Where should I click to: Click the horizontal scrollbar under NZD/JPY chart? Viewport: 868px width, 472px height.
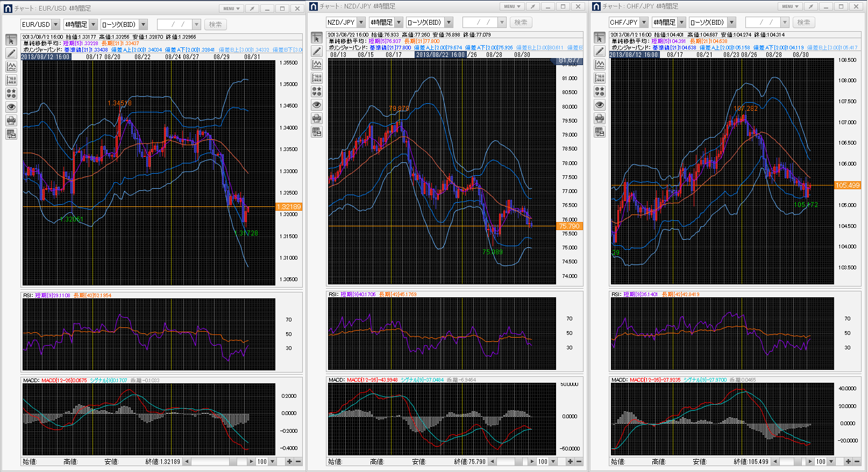tap(508, 462)
